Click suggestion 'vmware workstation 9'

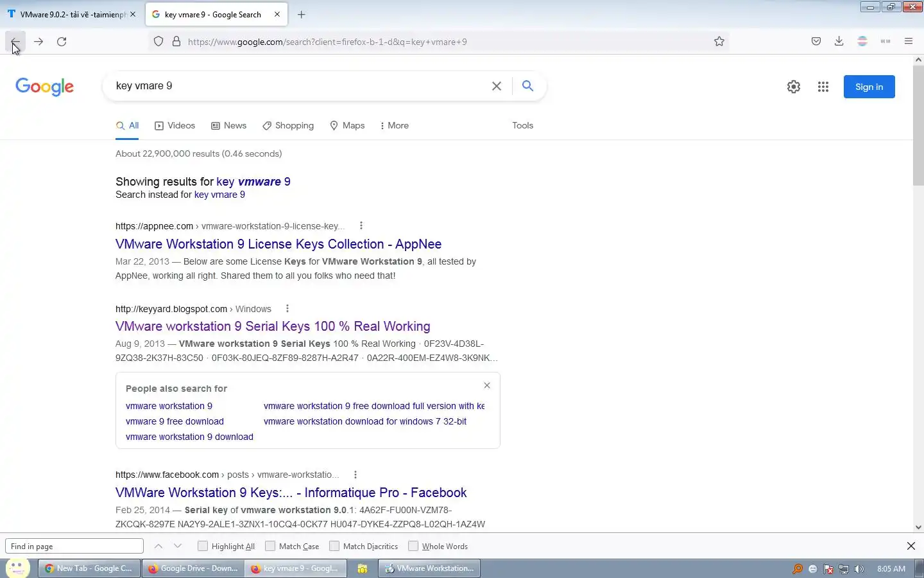(169, 406)
